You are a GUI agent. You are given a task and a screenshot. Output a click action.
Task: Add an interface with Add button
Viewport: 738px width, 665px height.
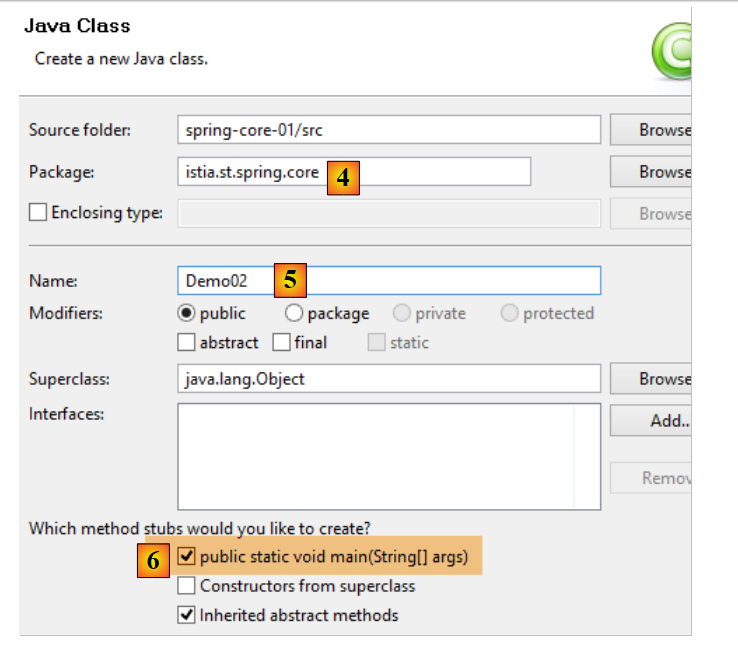pyautogui.click(x=653, y=421)
